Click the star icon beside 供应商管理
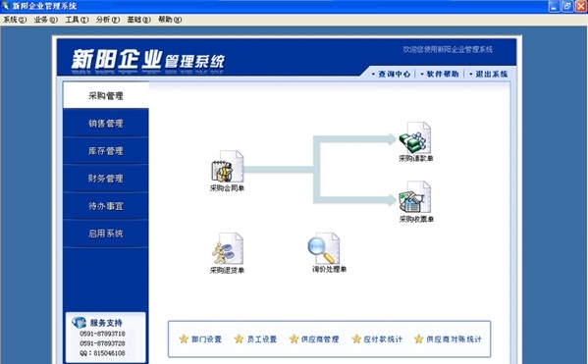 (x=294, y=338)
